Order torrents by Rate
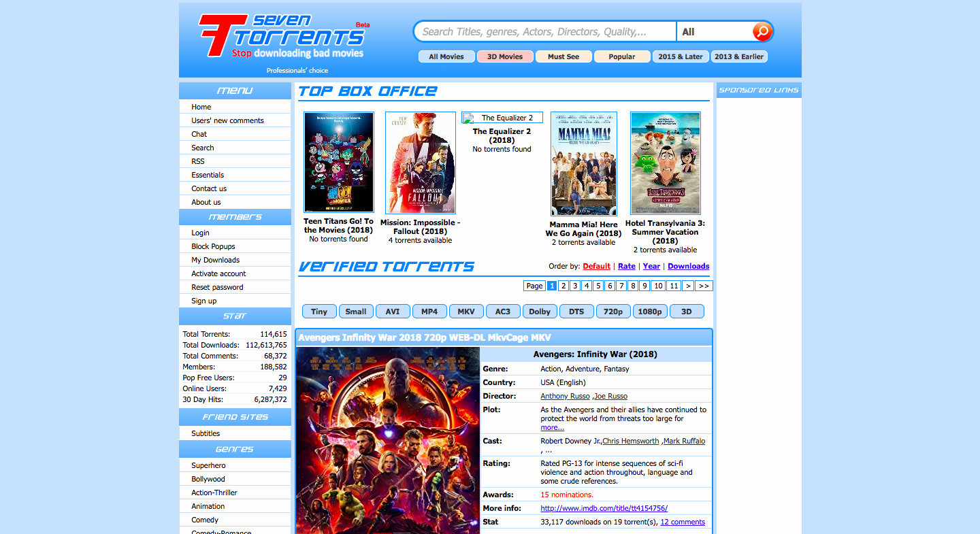This screenshot has width=980, height=534. point(627,266)
